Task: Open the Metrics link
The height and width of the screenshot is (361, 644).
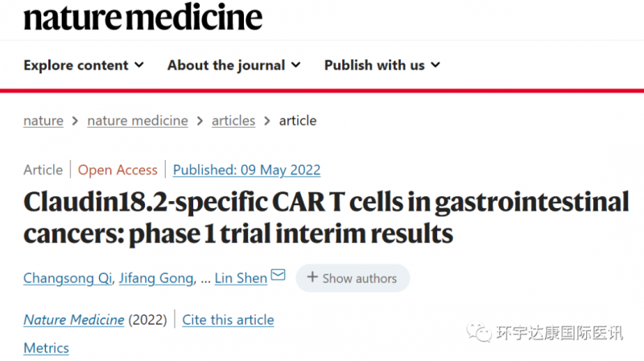Action: pos(47,348)
